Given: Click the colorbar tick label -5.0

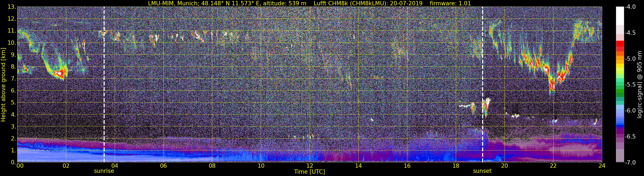Looking at the screenshot, I should pos(630,59).
